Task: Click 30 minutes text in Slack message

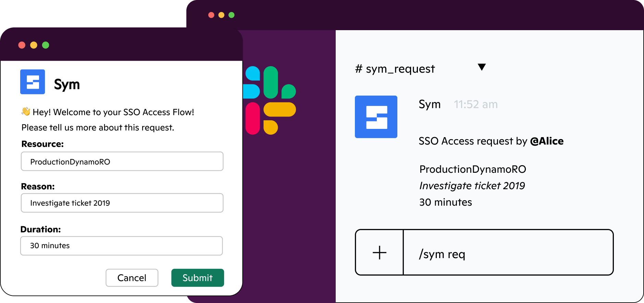Action: (x=446, y=202)
